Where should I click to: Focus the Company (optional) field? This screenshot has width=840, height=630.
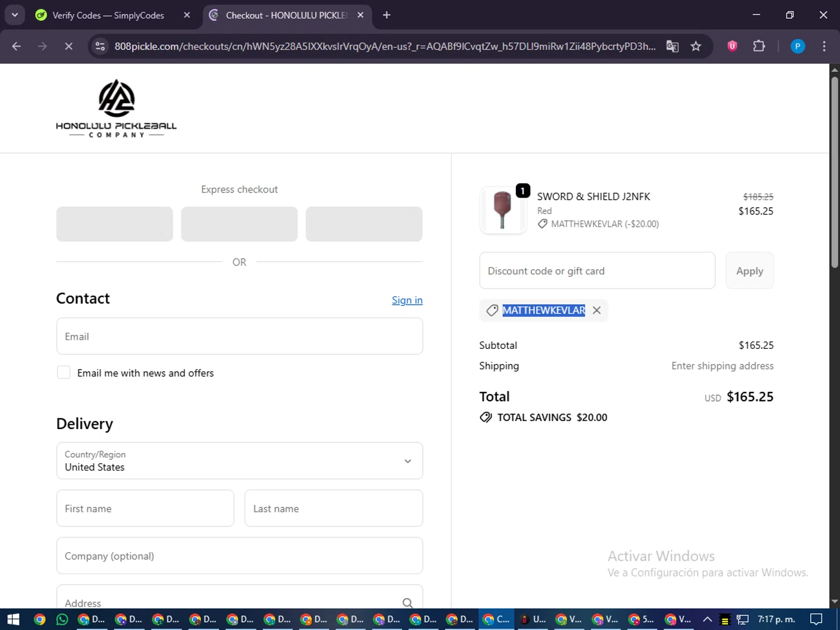240,556
